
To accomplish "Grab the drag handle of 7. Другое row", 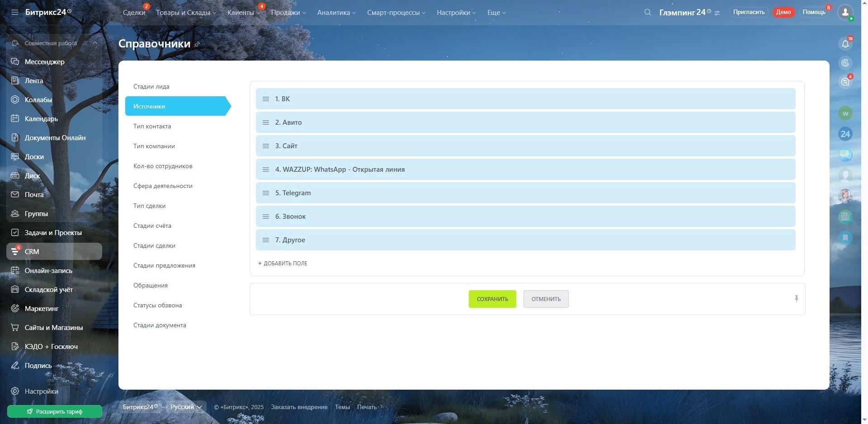I will [x=266, y=240].
